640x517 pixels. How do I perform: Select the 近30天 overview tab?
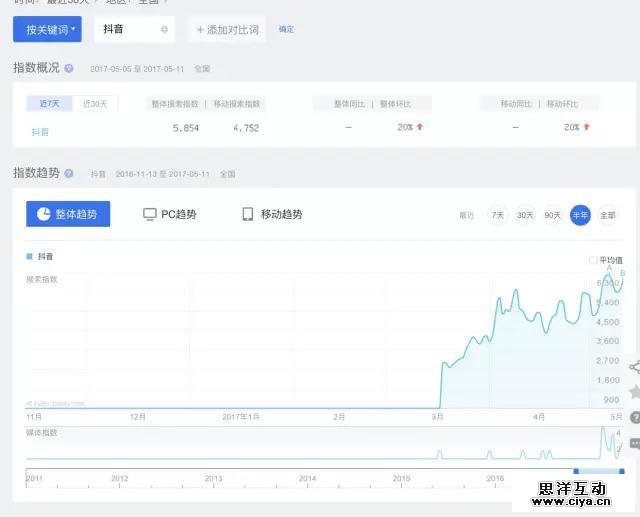96,103
